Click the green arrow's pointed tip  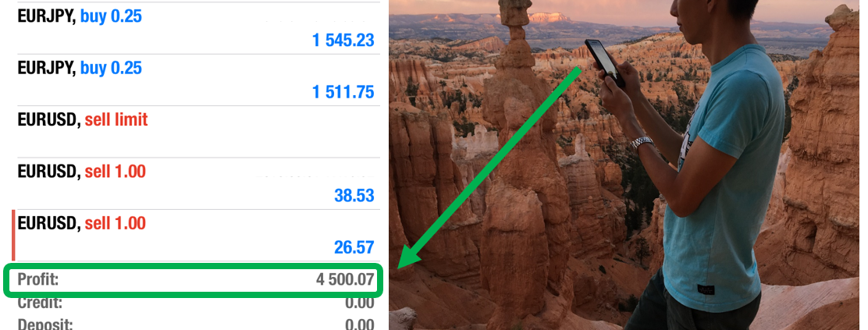(x=401, y=267)
